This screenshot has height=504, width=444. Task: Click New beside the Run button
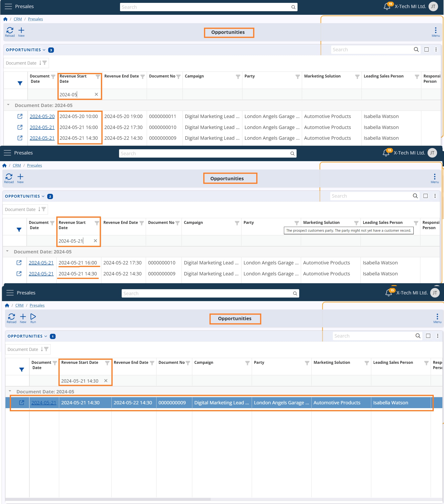click(23, 318)
